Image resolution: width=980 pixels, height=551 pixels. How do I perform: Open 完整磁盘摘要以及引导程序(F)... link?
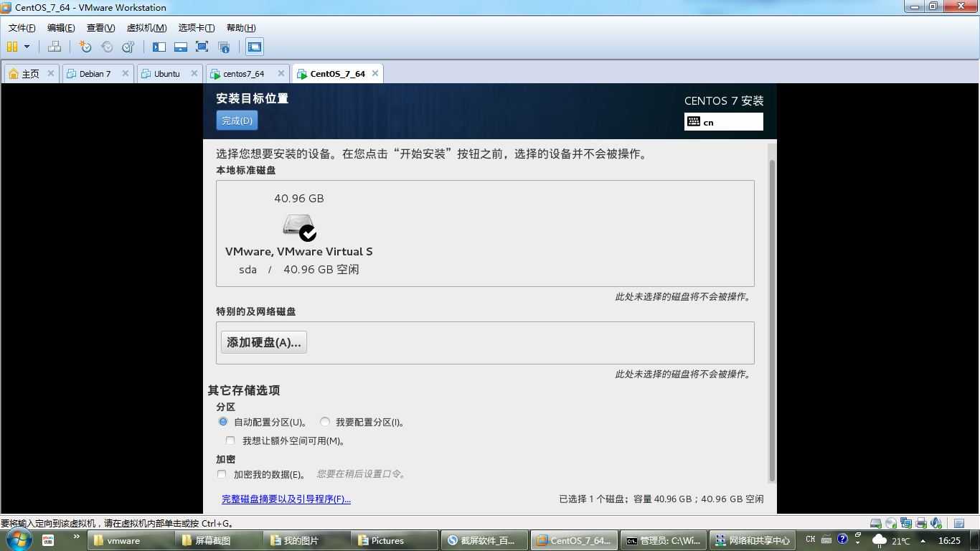point(286,499)
